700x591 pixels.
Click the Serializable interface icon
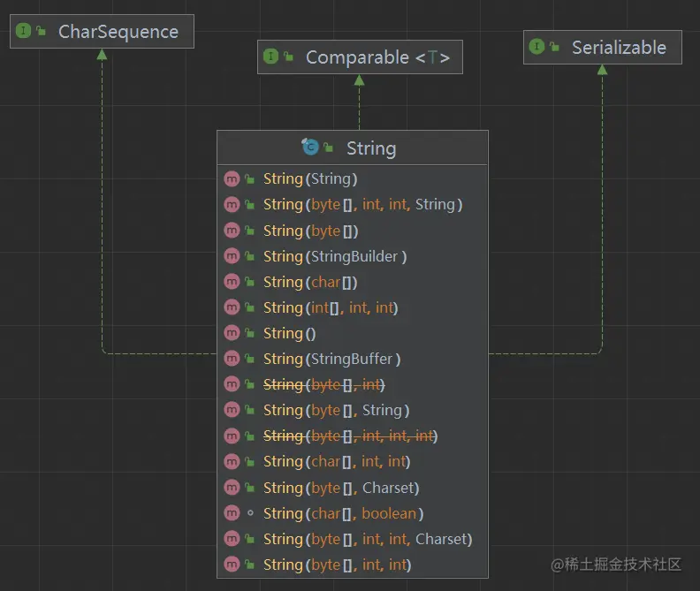tap(536, 47)
